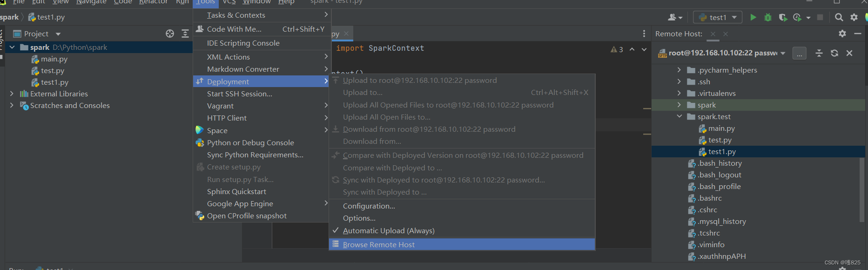Screen dimensions: 868x270
Task: Collapse the spark.test remote folder
Action: click(679, 116)
